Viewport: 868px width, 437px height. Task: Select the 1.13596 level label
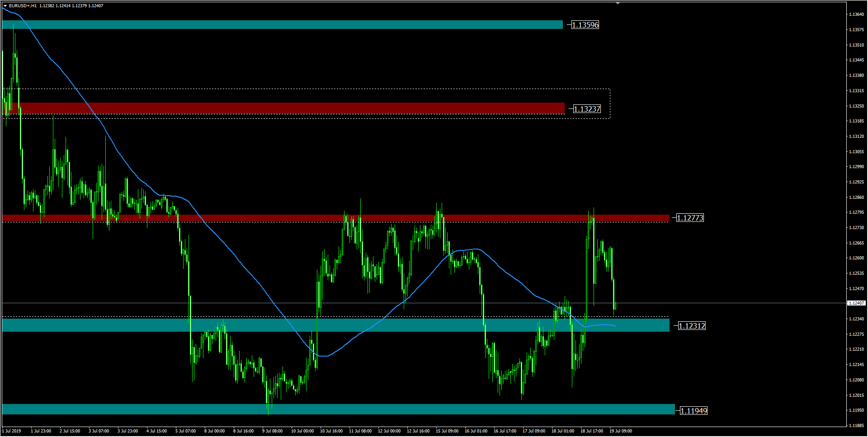585,25
